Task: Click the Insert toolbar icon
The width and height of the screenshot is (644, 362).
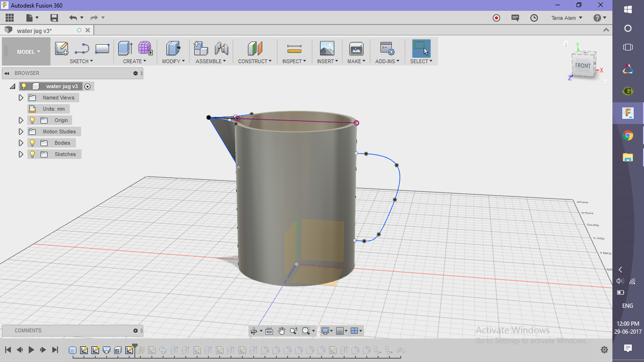Action: pos(327,49)
